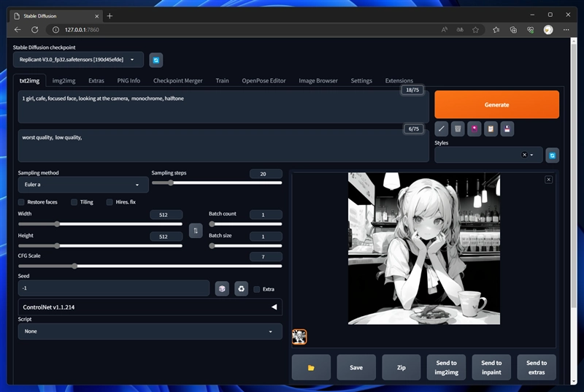Switch to the img2img tab

tap(64, 81)
